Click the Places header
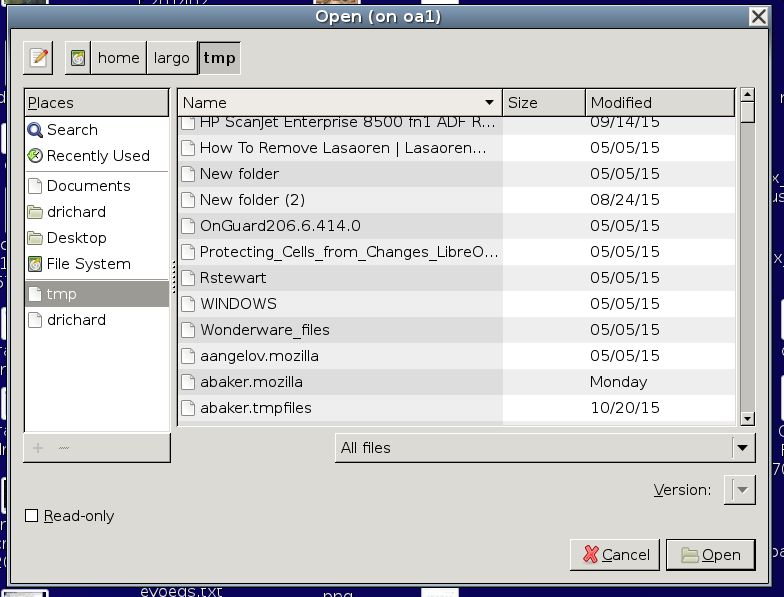The height and width of the screenshot is (597, 784). click(96, 103)
